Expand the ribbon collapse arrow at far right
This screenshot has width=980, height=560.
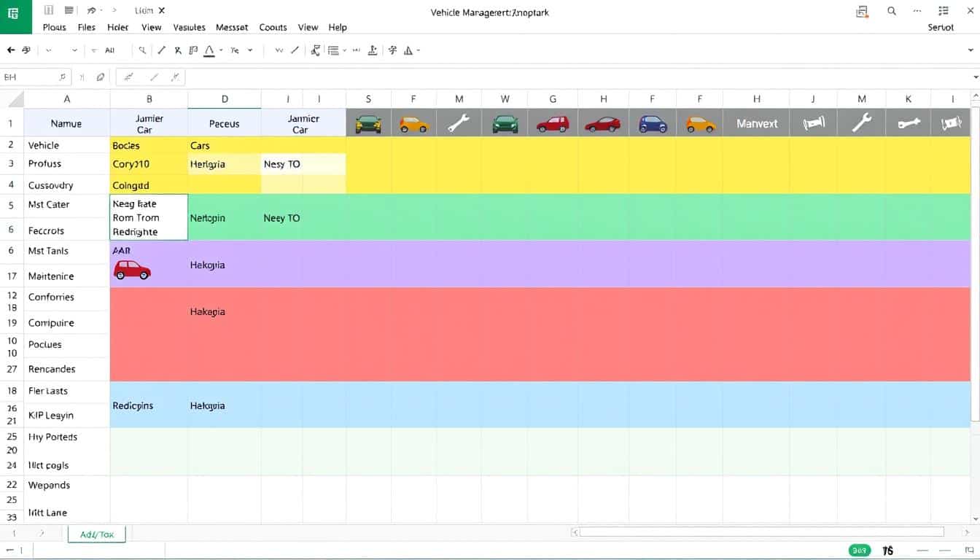[x=971, y=50]
